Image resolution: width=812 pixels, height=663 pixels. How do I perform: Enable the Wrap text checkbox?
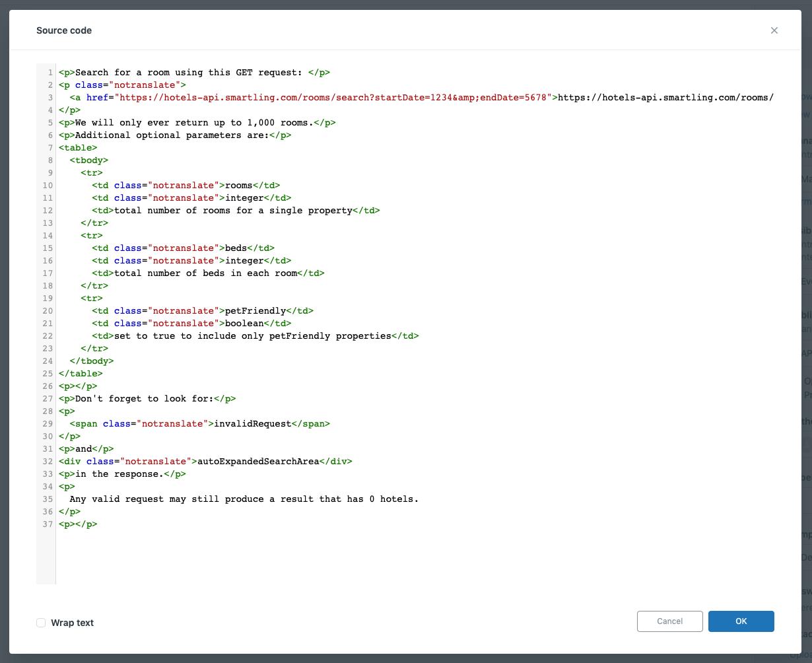click(x=41, y=623)
